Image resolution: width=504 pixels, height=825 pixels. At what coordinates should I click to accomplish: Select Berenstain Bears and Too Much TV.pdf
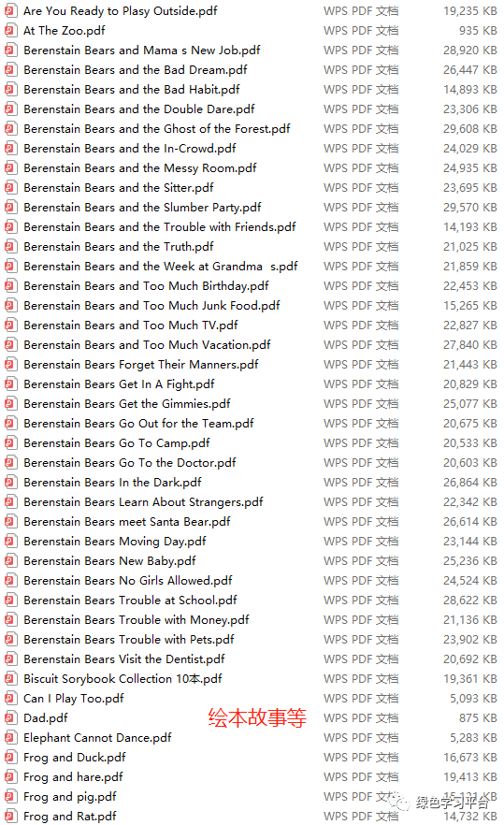point(131,326)
